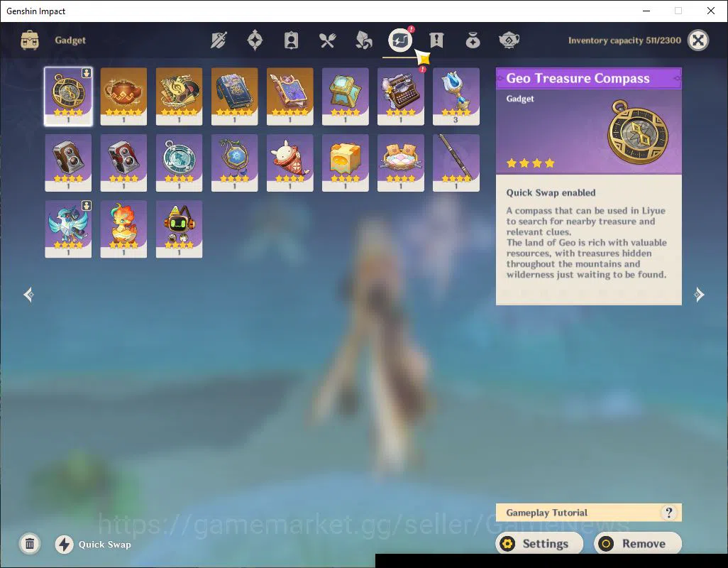Select the flame creature in eggshell gadget

point(123,229)
